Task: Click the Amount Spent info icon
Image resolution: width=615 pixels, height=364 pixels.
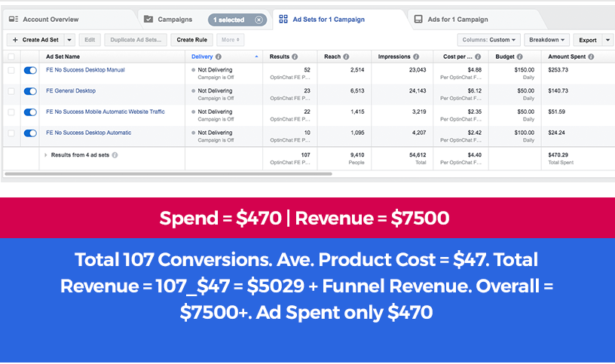Action: pyautogui.click(x=592, y=57)
